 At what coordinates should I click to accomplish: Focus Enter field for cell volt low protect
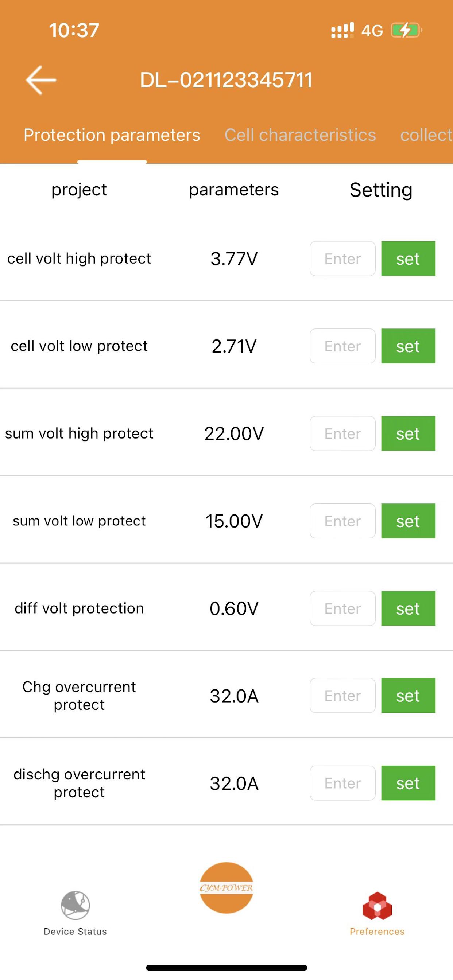[342, 346]
